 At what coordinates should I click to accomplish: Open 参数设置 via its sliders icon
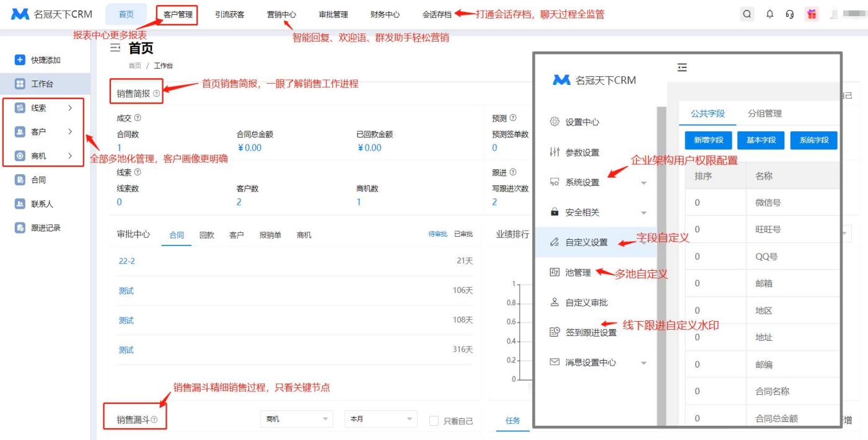coord(555,152)
